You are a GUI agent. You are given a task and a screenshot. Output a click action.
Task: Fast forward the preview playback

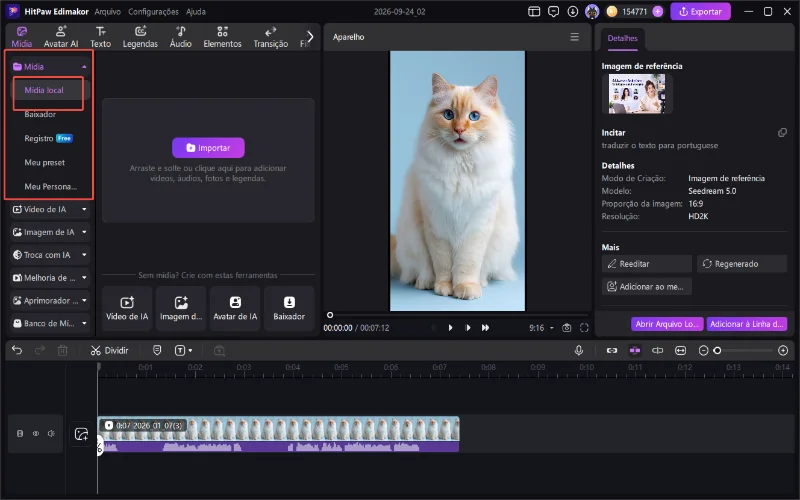click(x=485, y=328)
